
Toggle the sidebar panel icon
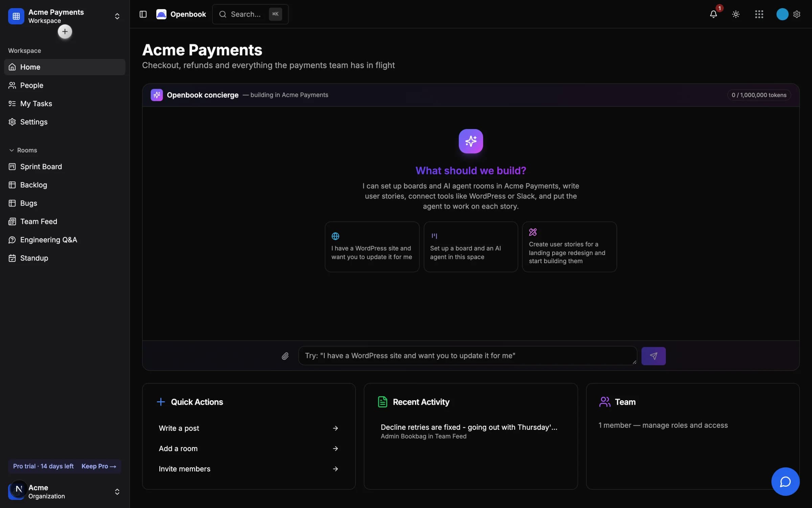click(x=143, y=14)
